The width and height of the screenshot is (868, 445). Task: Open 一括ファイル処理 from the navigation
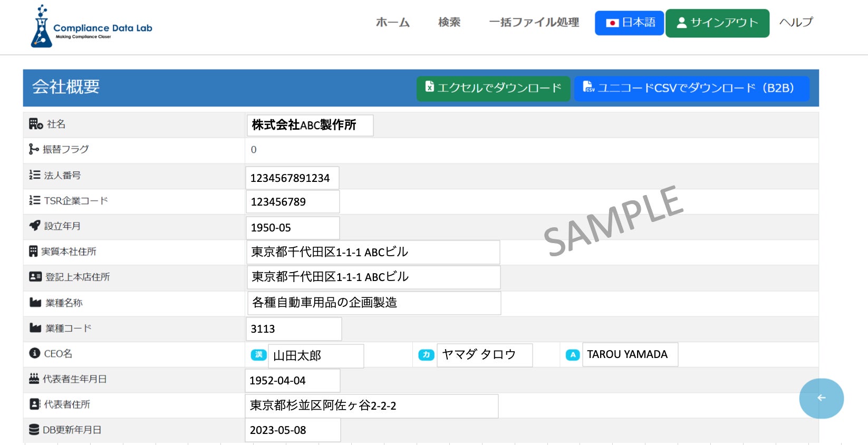pyautogui.click(x=534, y=22)
